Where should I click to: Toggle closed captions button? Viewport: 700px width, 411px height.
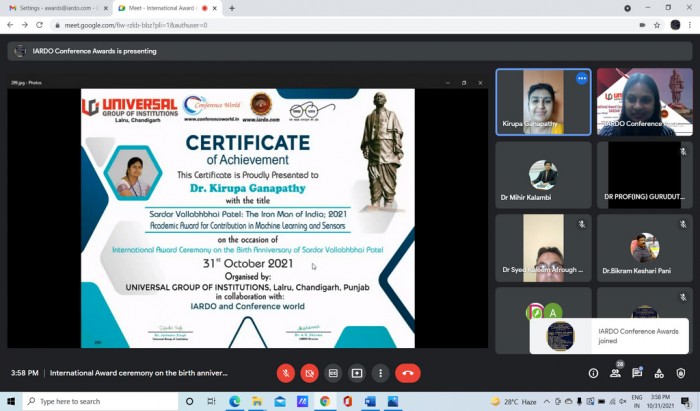point(333,373)
